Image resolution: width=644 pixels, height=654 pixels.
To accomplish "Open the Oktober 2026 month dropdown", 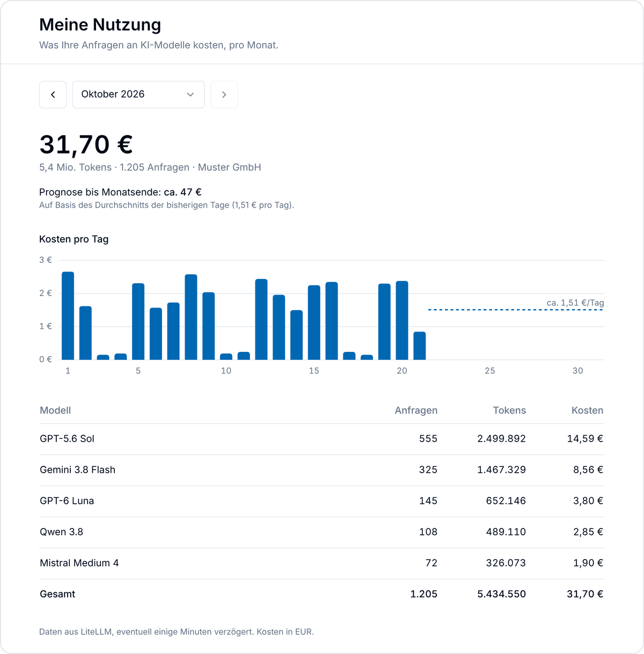I will pos(138,94).
